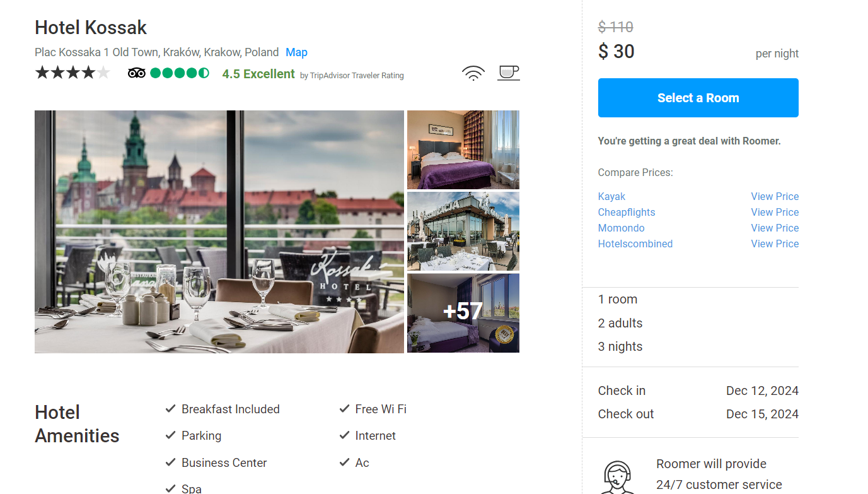Viewport: 868px width, 494px height.
Task: Show the +57 more photos thumbnail
Action: click(463, 313)
